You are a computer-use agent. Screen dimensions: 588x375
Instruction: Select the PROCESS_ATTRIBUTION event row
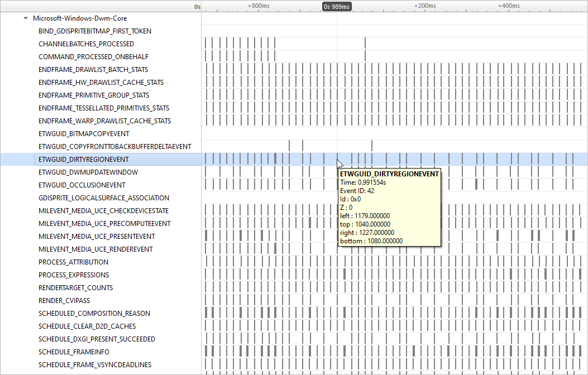[73, 262]
